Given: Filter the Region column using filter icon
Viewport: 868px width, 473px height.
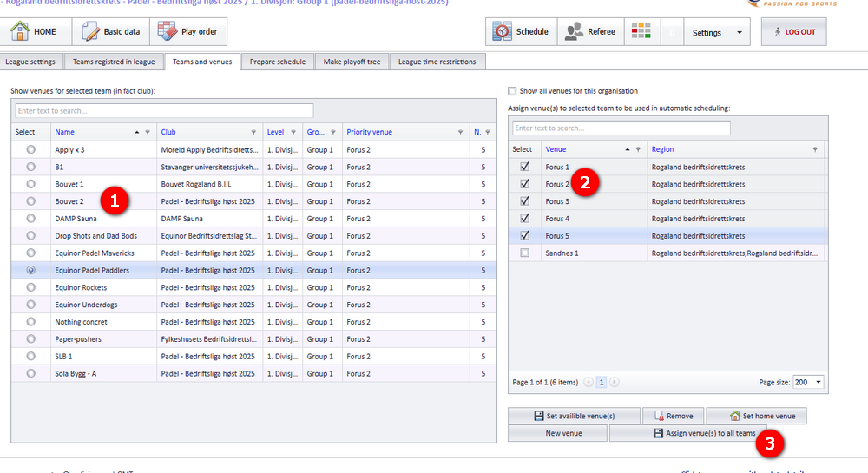Looking at the screenshot, I should click(x=815, y=149).
